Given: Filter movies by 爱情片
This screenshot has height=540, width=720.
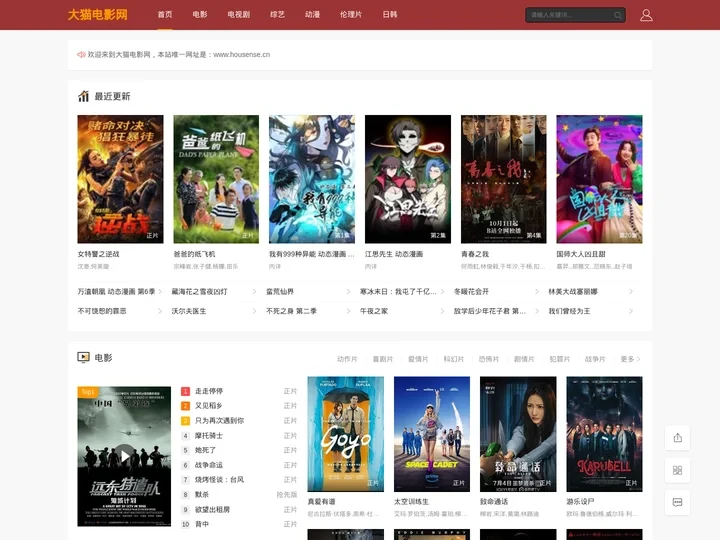Looking at the screenshot, I should 418,359.
